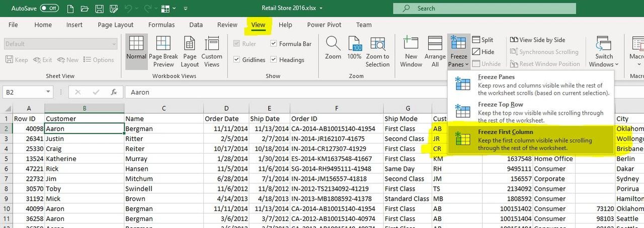Click the Normal workbook view icon
This screenshot has height=228, width=644.
tap(136, 46)
